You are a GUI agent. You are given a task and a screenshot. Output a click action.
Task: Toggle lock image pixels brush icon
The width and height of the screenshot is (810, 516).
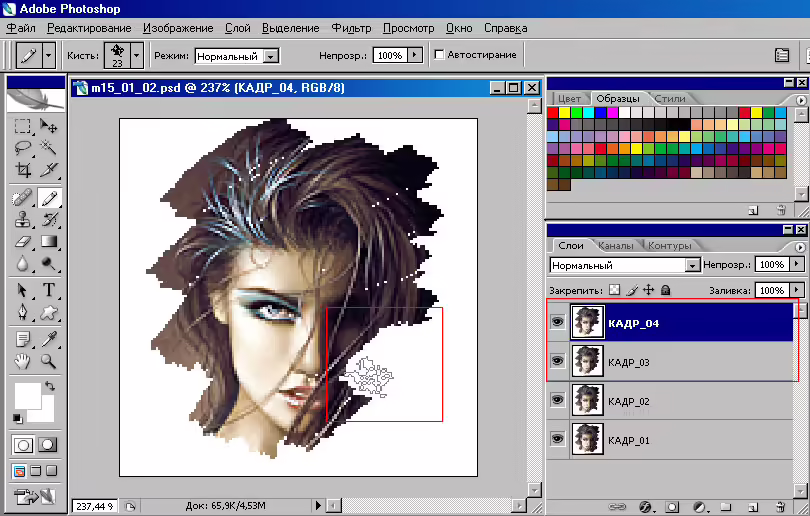click(632, 290)
